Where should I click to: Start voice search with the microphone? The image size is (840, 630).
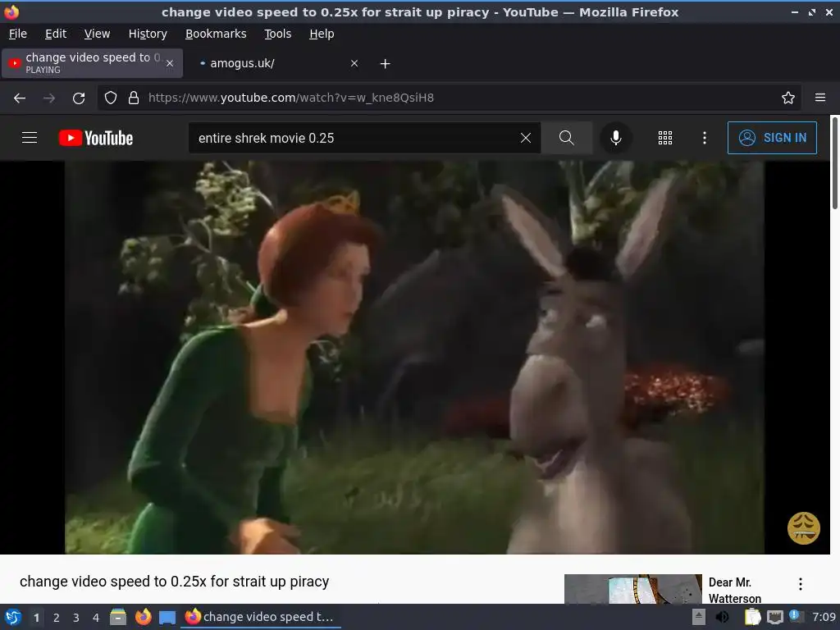(x=616, y=138)
